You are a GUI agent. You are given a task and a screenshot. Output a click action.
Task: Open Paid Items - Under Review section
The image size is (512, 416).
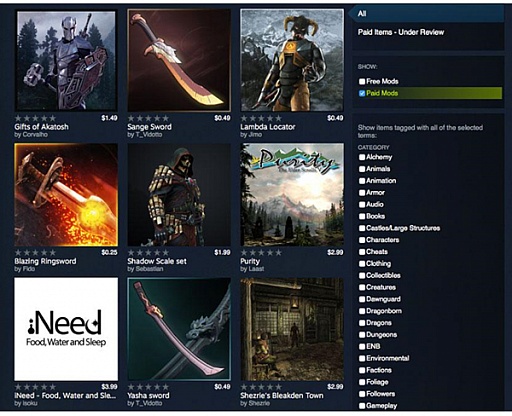pyautogui.click(x=401, y=32)
